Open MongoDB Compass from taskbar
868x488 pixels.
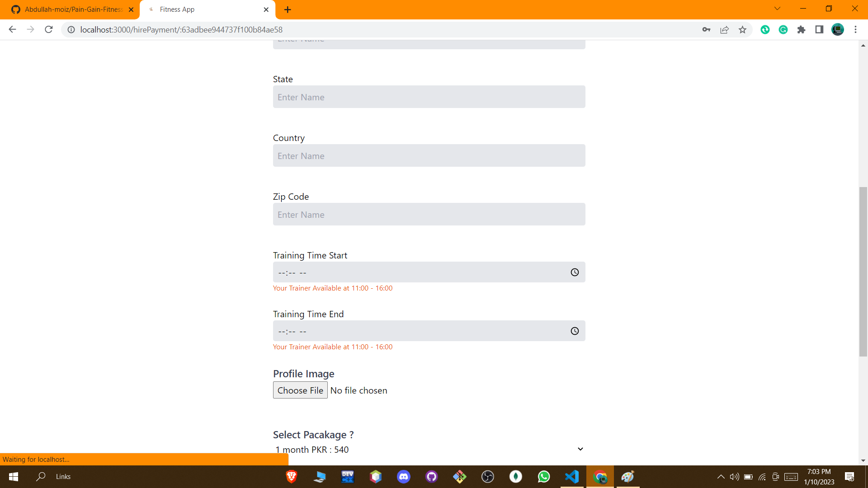[x=516, y=477]
